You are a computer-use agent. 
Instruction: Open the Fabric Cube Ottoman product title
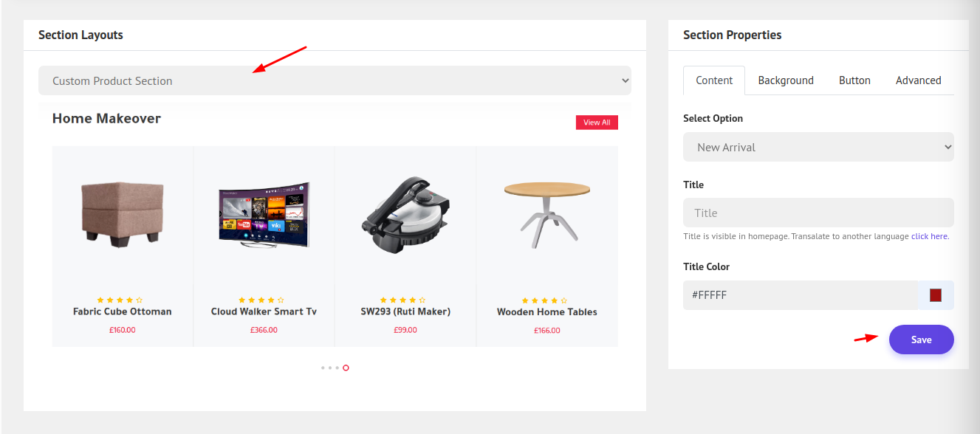pyautogui.click(x=123, y=311)
